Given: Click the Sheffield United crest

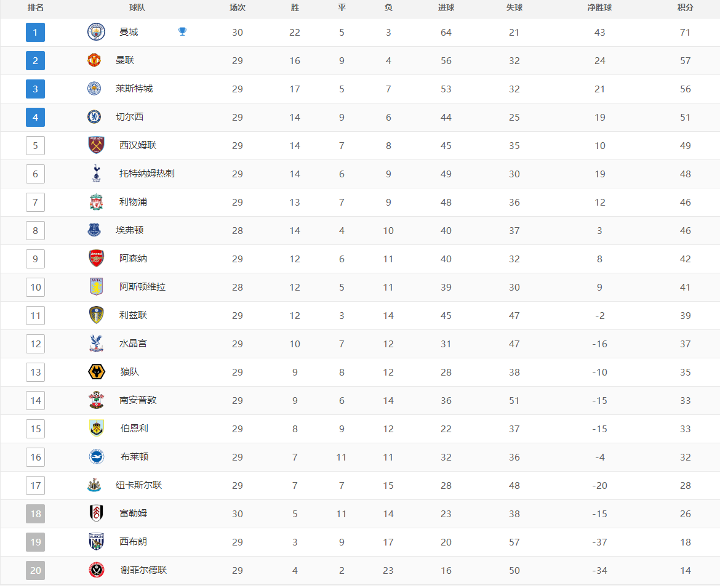Looking at the screenshot, I should pos(96,570).
